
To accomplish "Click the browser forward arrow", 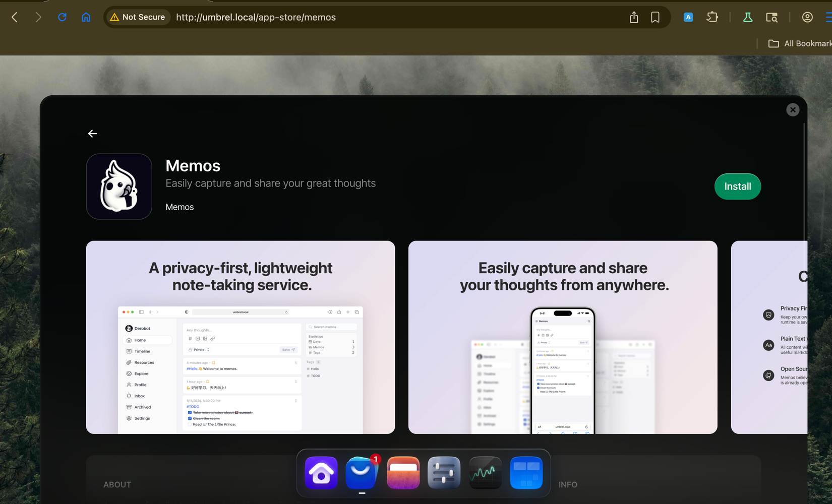I will (38, 17).
